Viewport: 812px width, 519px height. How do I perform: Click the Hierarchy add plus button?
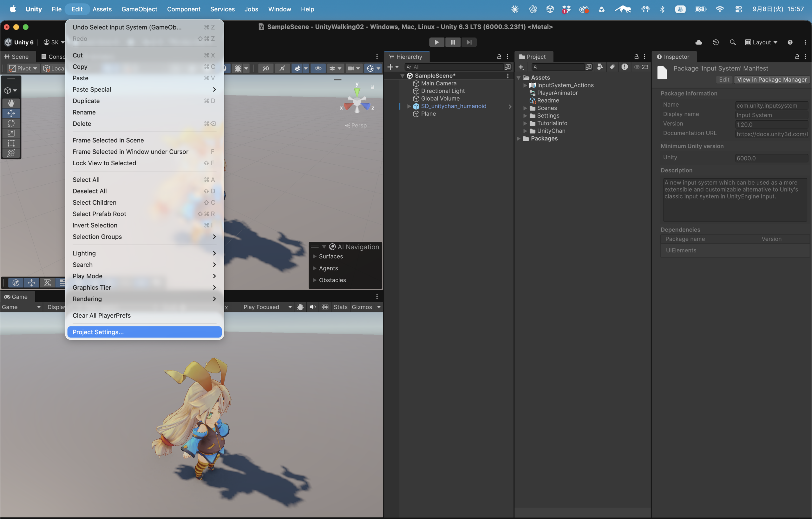pyautogui.click(x=392, y=67)
